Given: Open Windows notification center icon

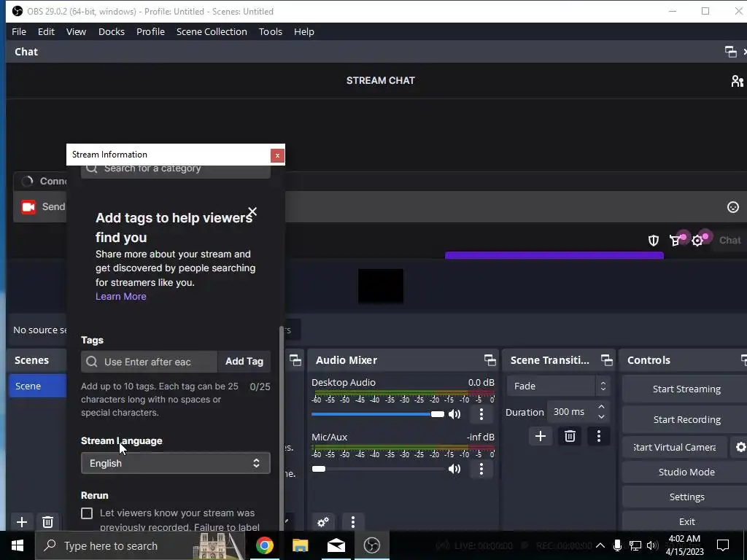Looking at the screenshot, I should point(723,545).
